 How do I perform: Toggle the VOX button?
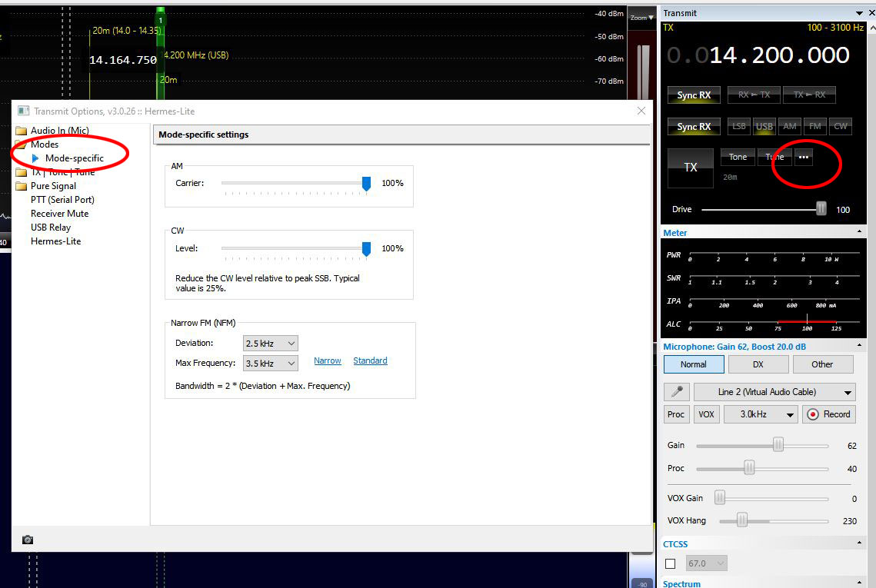pos(706,414)
